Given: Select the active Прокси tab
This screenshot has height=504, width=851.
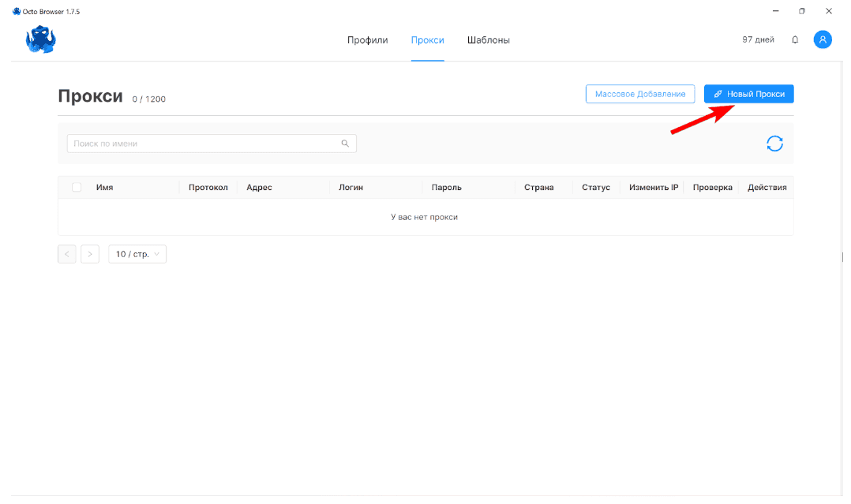Looking at the screenshot, I should [427, 39].
